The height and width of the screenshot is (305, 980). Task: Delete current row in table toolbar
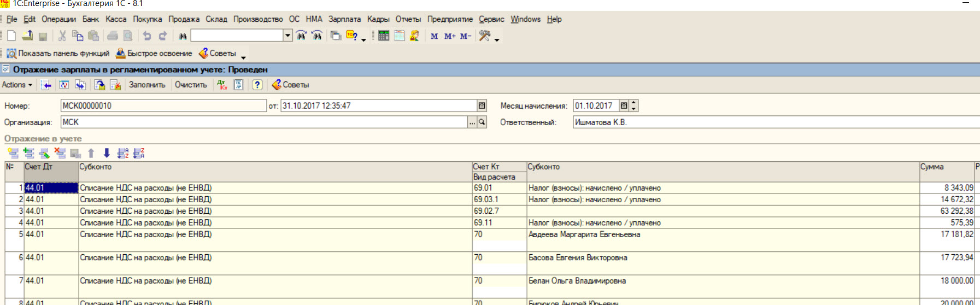tap(60, 154)
